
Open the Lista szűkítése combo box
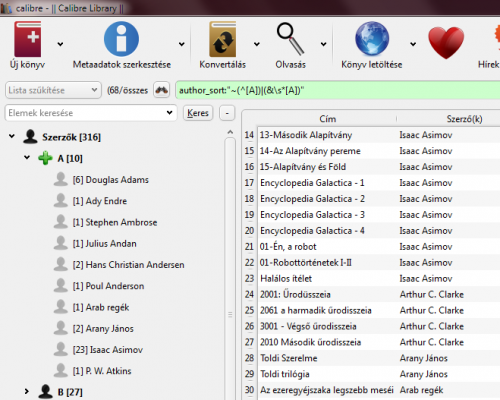pos(53,90)
